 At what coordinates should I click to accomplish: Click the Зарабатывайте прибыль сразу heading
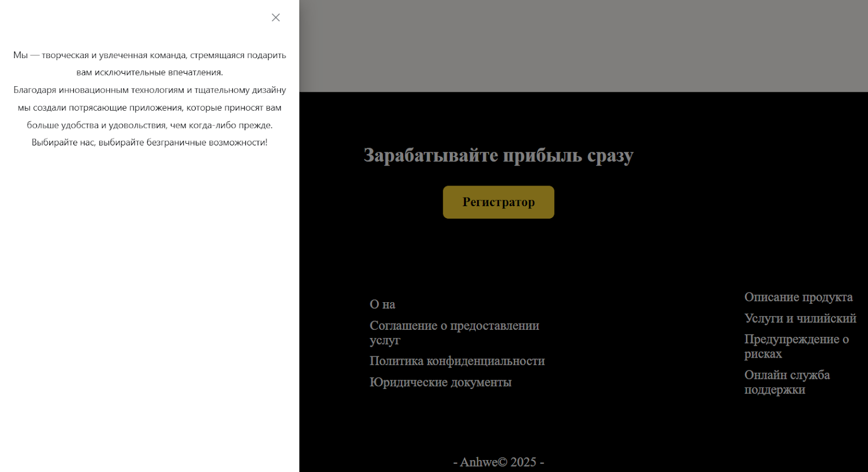pyautogui.click(x=498, y=155)
